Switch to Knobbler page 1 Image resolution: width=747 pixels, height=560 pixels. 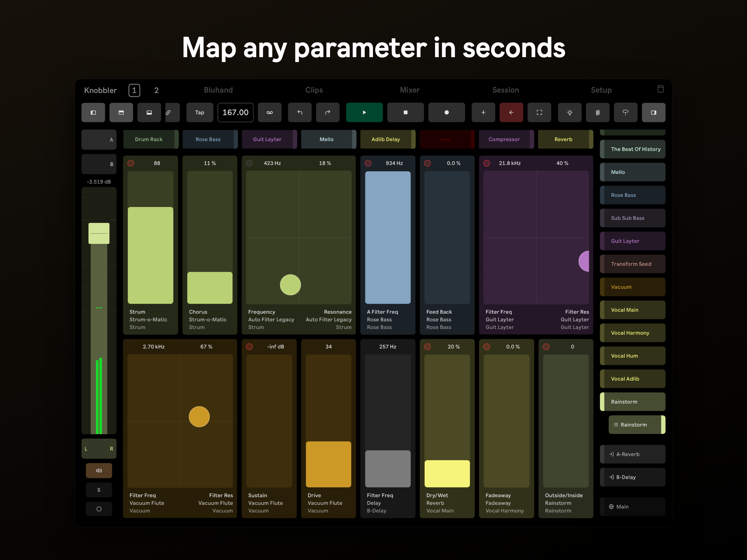click(x=135, y=90)
